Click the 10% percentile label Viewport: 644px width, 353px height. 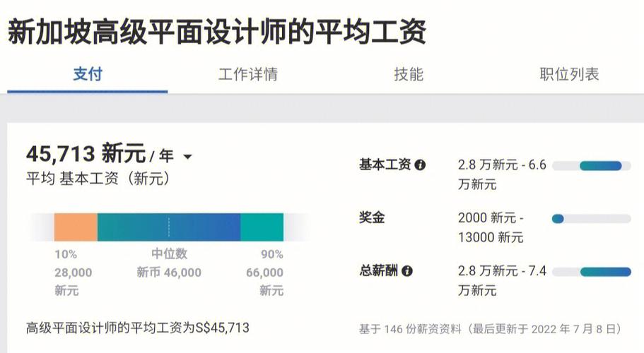click(x=66, y=254)
